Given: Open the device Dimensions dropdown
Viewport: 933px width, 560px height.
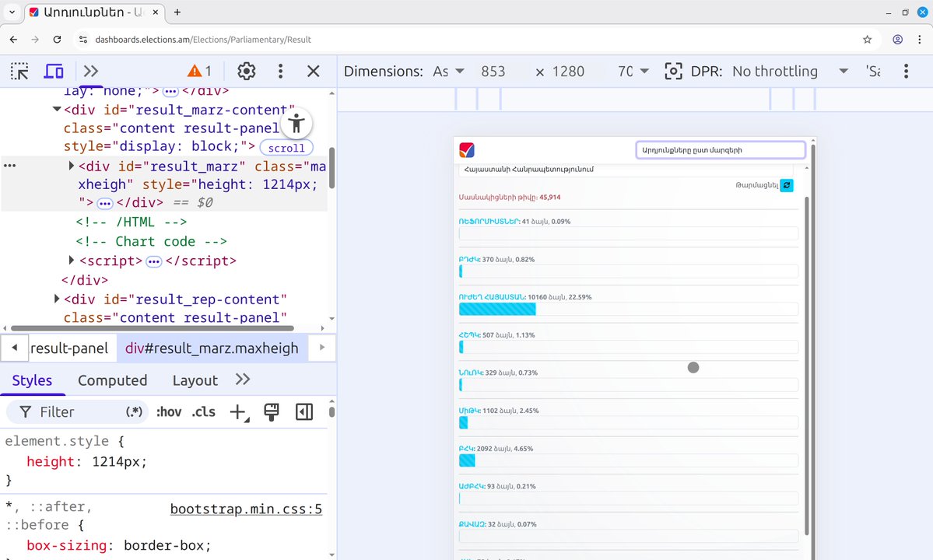Looking at the screenshot, I should click(x=449, y=72).
